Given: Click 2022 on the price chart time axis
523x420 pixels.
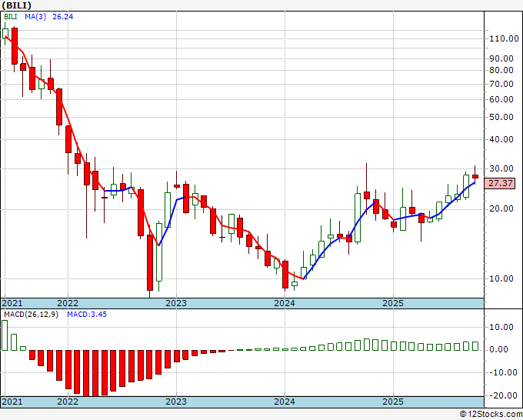Looking at the screenshot, I should (x=68, y=303).
